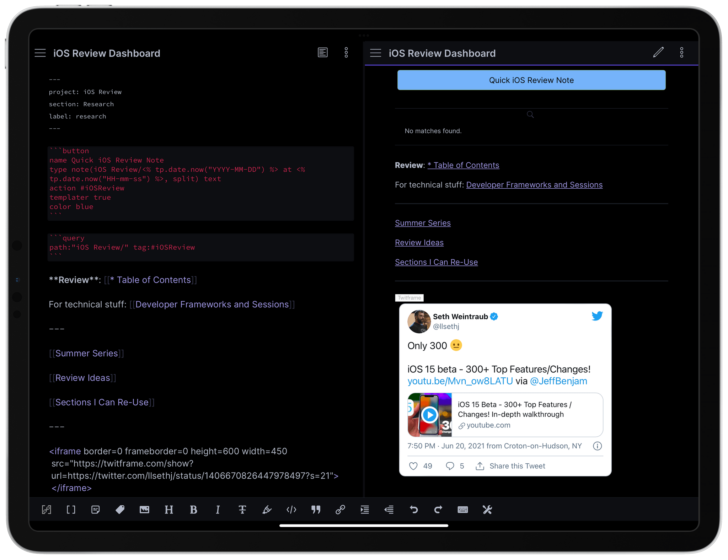Click the pencil edit icon in right pane
This screenshot has height=560, width=728.
click(658, 53)
